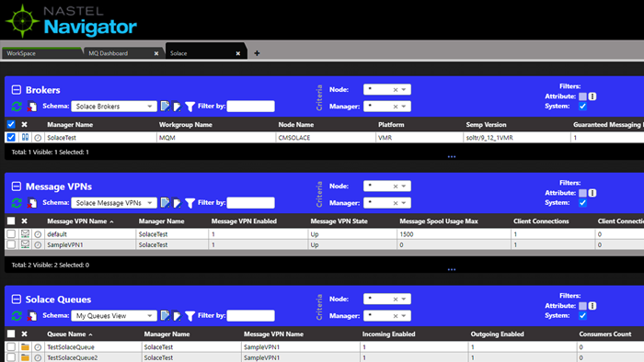This screenshot has height=362, width=644.
Task: Close the MQ Dashboard tab
Action: pyautogui.click(x=156, y=53)
